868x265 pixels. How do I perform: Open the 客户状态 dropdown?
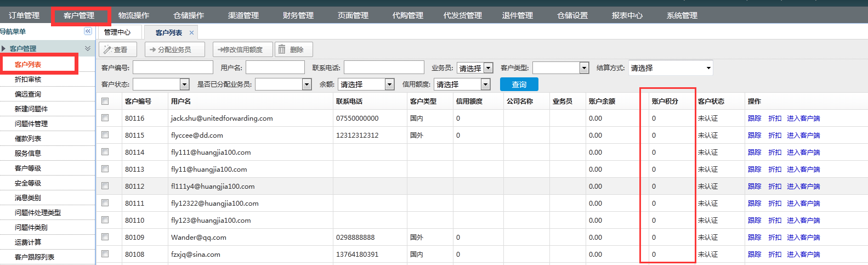(161, 84)
